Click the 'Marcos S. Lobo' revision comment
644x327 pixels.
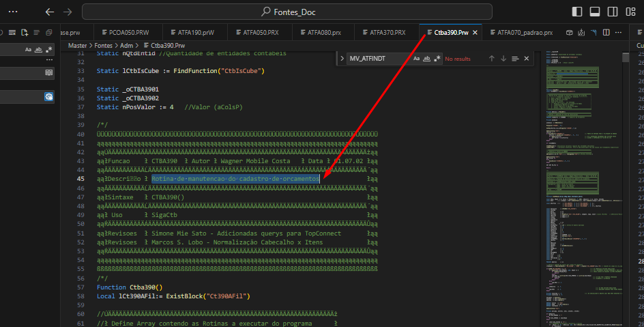tap(177, 242)
